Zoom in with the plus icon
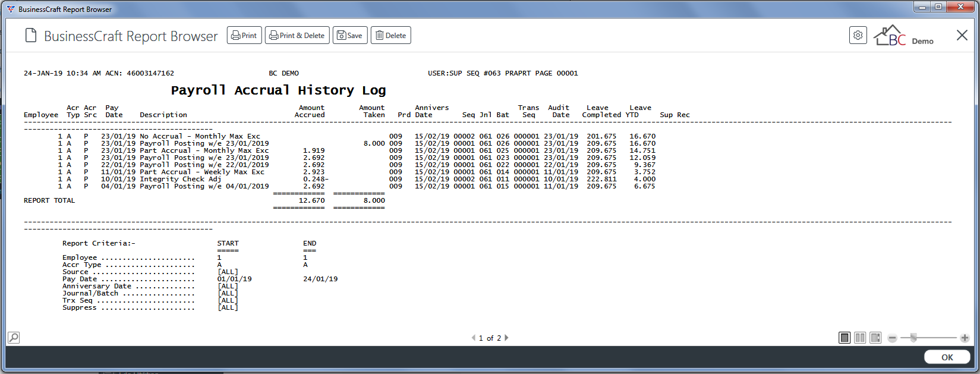The width and height of the screenshot is (980, 374). pos(965,338)
